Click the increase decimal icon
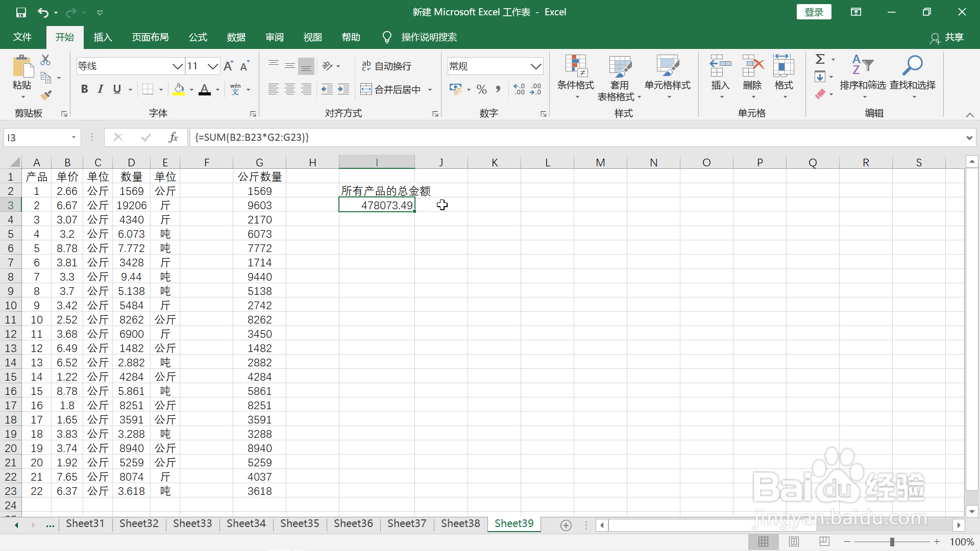The width and height of the screenshot is (980, 551). pyautogui.click(x=519, y=89)
